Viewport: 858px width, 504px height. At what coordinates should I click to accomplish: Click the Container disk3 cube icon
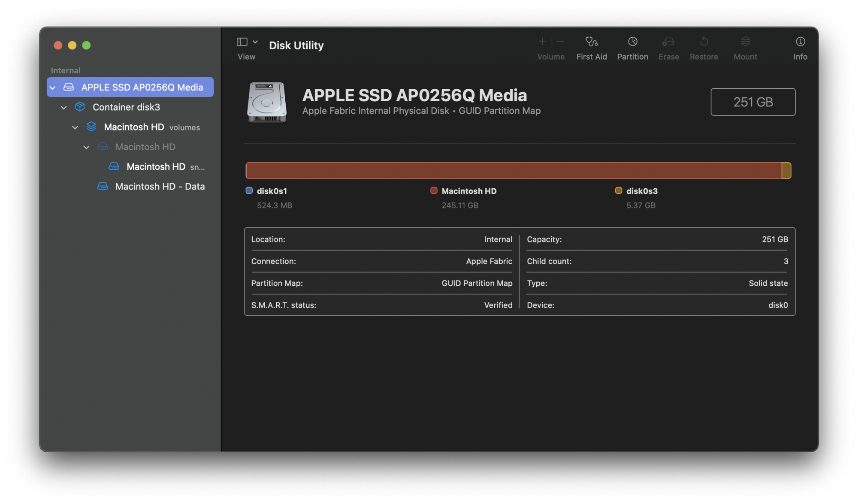coord(80,107)
